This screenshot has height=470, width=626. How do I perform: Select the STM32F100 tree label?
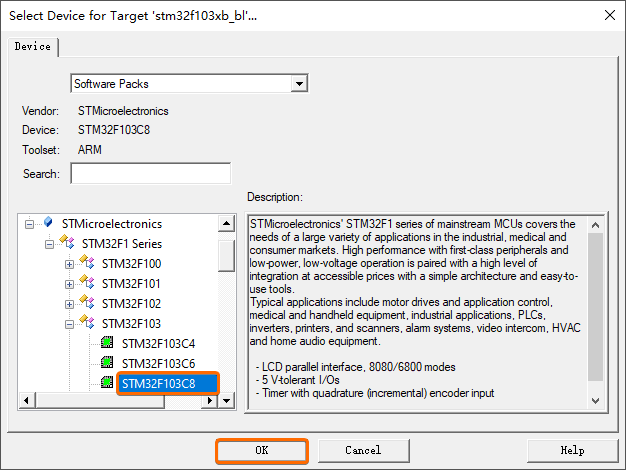coord(131,264)
